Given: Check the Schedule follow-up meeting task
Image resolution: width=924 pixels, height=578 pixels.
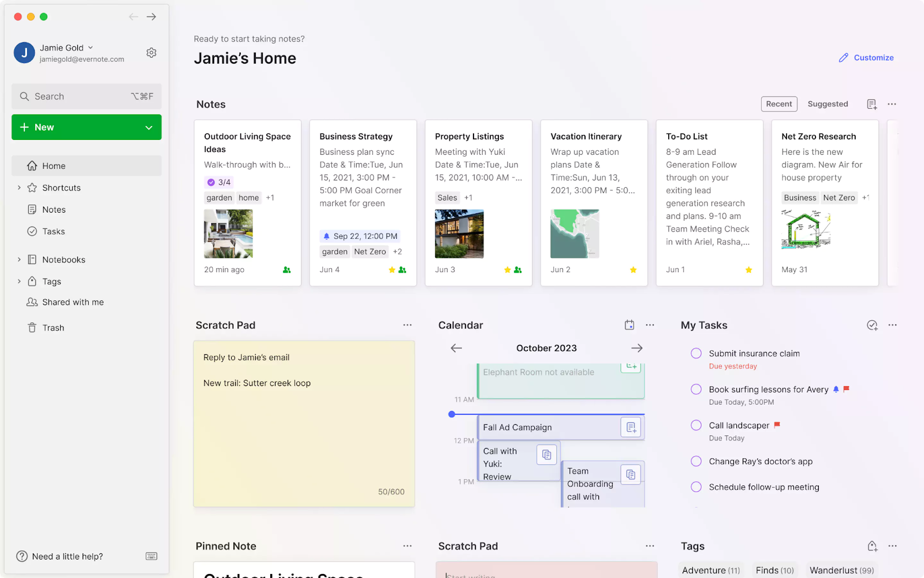Looking at the screenshot, I should point(695,486).
